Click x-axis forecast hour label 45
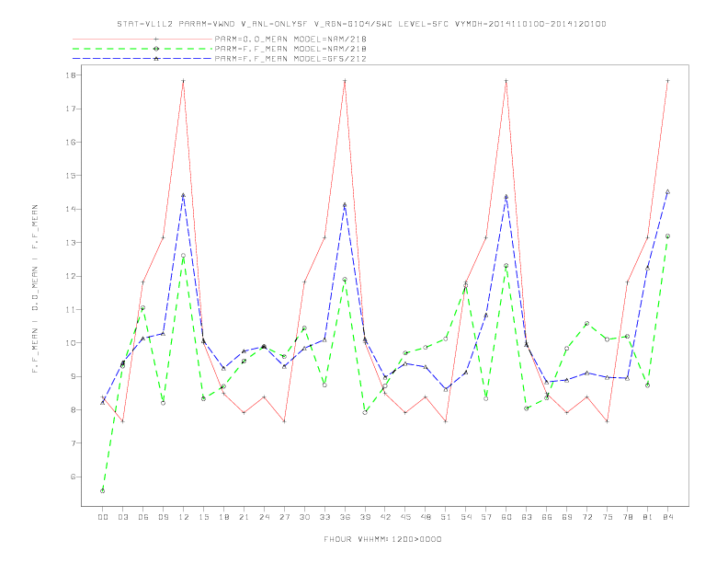The image size is (728, 563). tap(405, 517)
